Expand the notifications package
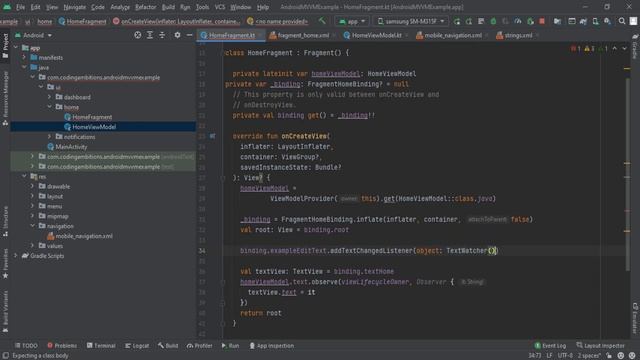Viewport: 640px width, 360px height. tap(49, 137)
